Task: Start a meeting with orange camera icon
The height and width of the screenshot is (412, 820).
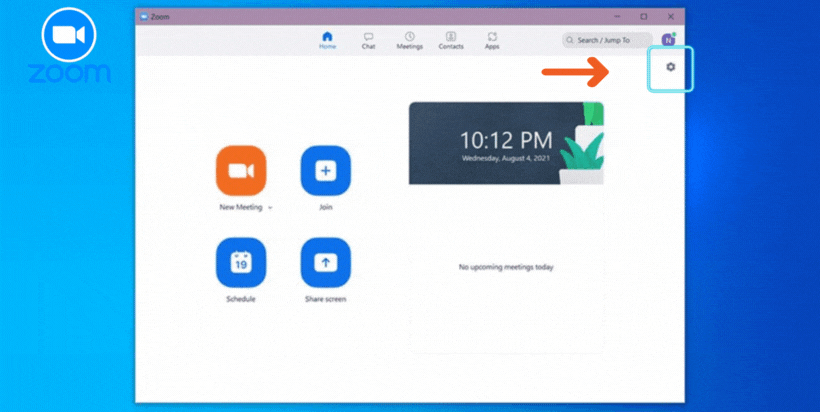Action: (x=241, y=171)
